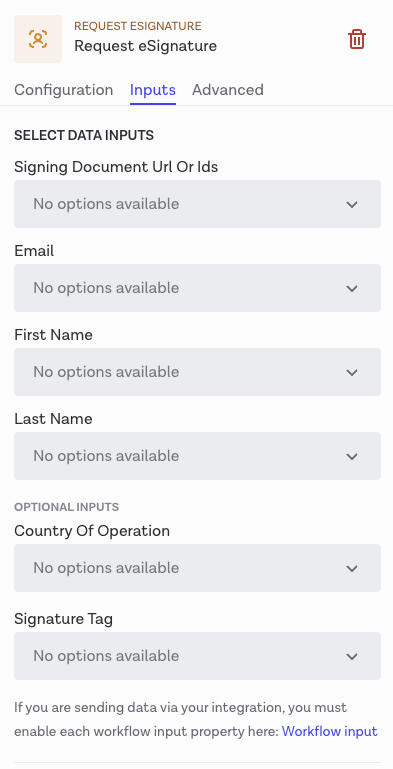Follow the Workflow input link

click(x=330, y=731)
